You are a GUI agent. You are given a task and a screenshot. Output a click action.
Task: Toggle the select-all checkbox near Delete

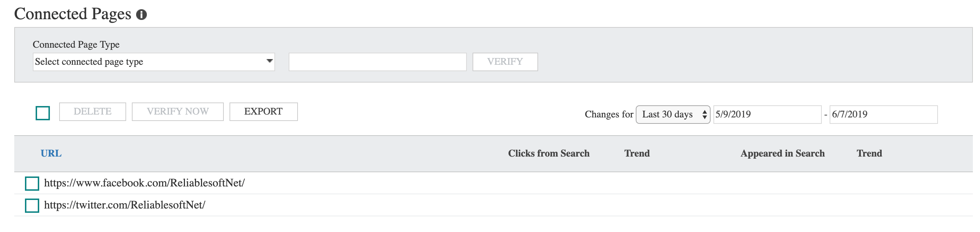coord(43,113)
